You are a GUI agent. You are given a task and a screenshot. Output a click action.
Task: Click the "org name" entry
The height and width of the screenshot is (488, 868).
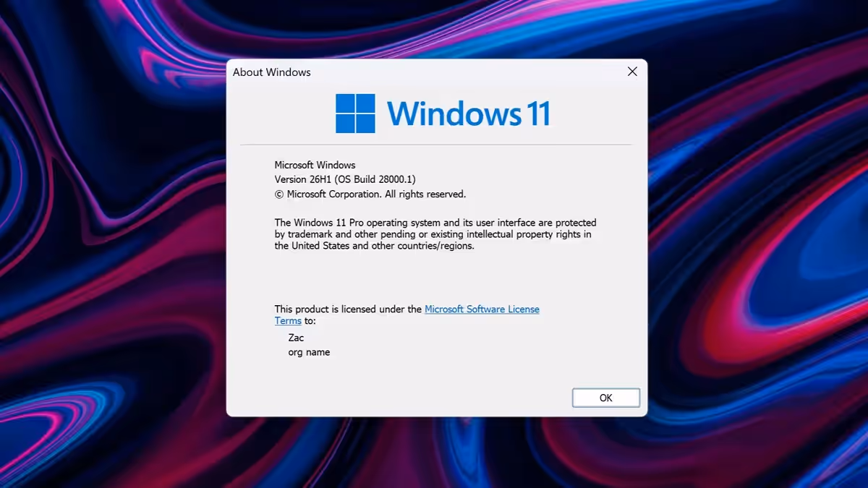point(310,352)
